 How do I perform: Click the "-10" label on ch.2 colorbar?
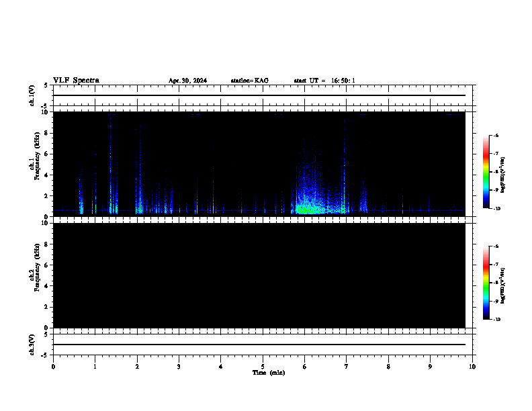[x=496, y=320]
